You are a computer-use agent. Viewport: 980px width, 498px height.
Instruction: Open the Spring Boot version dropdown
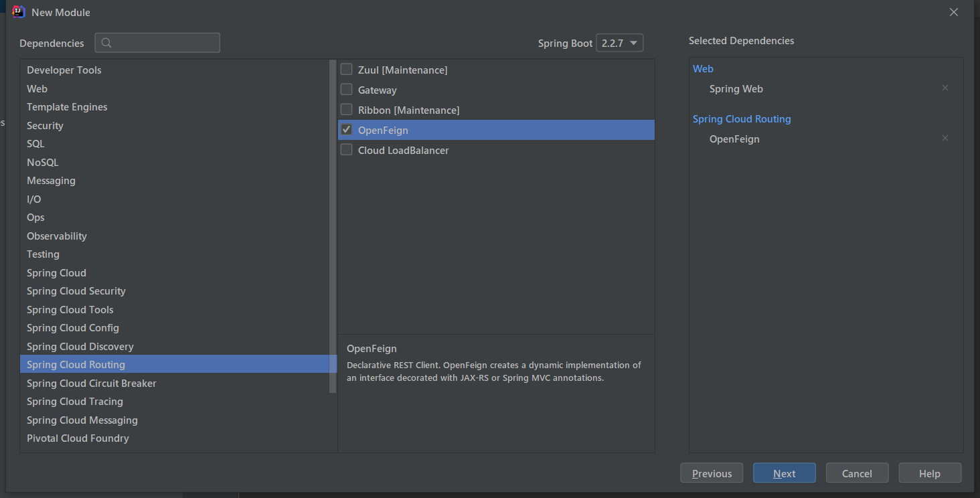pos(619,43)
